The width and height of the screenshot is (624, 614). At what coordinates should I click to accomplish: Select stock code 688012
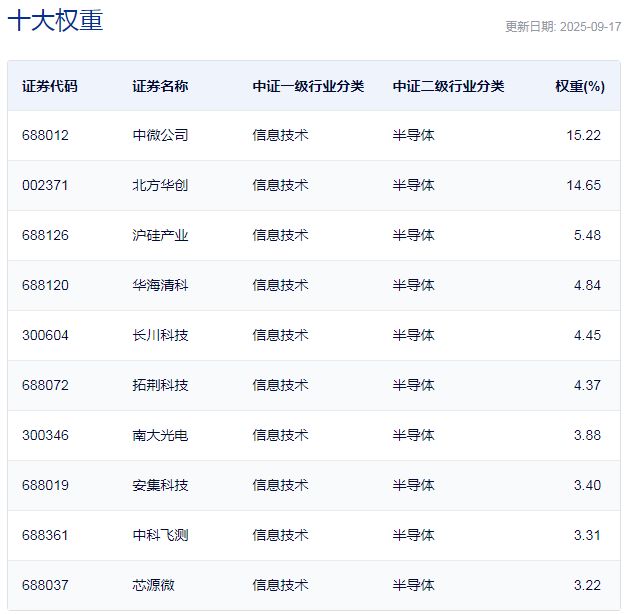[x=45, y=135]
